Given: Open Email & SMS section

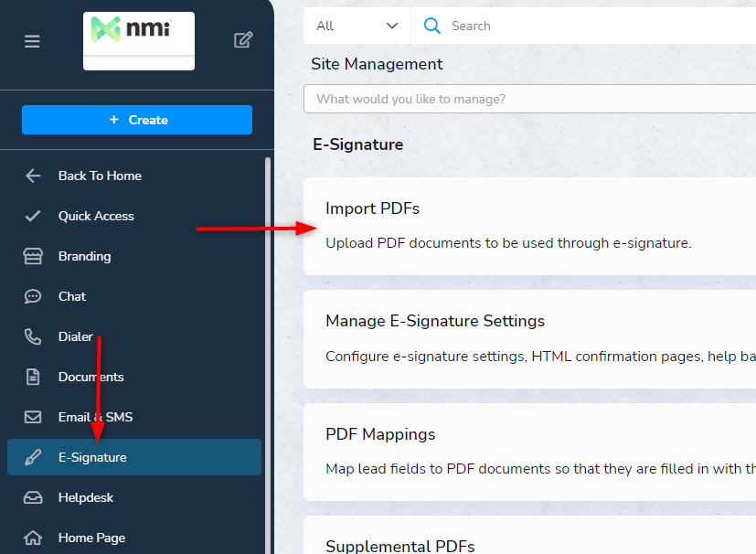Looking at the screenshot, I should coord(95,417).
